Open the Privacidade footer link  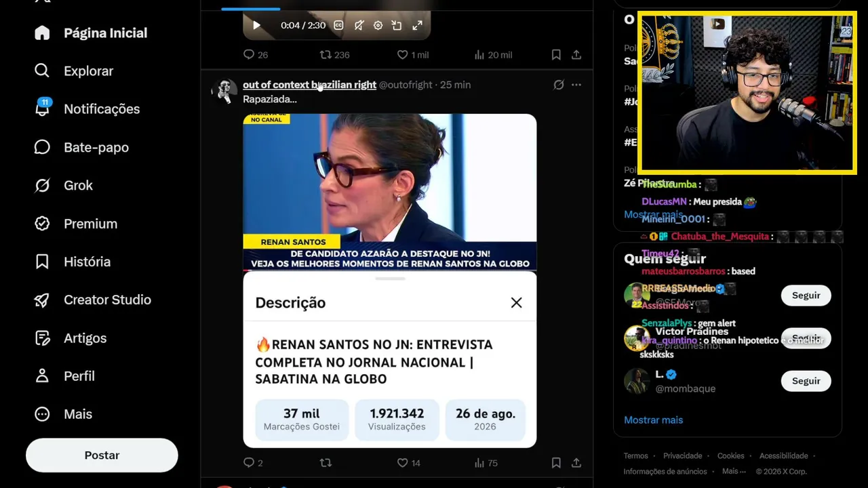tap(683, 456)
